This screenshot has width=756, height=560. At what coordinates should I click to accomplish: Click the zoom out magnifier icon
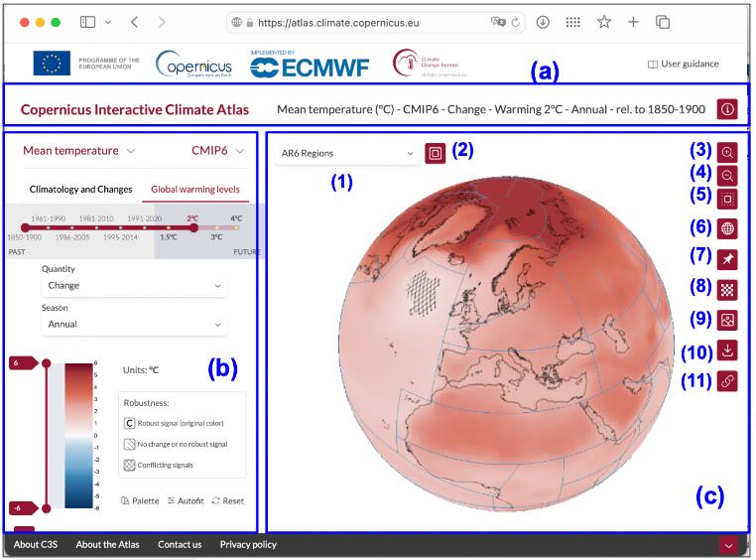tap(727, 176)
